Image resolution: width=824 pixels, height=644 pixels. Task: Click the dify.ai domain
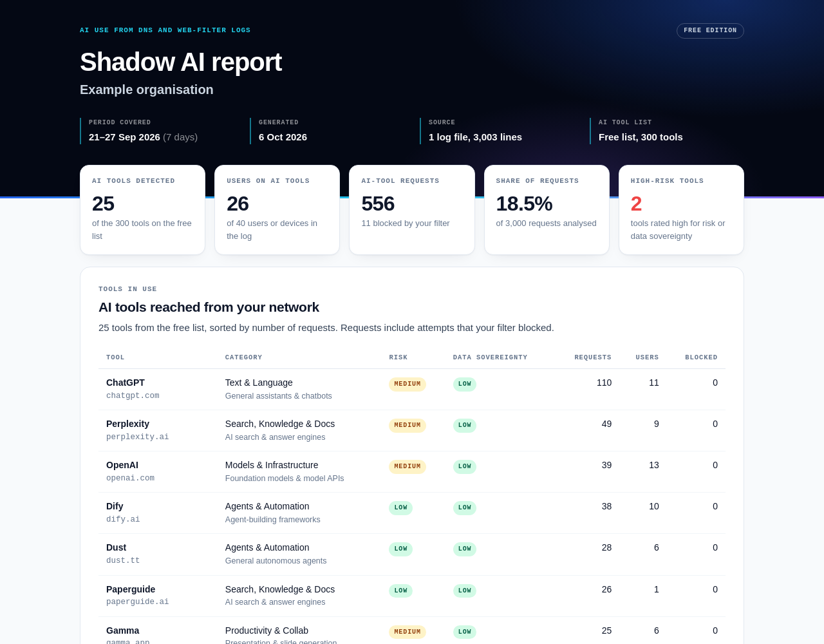(123, 520)
